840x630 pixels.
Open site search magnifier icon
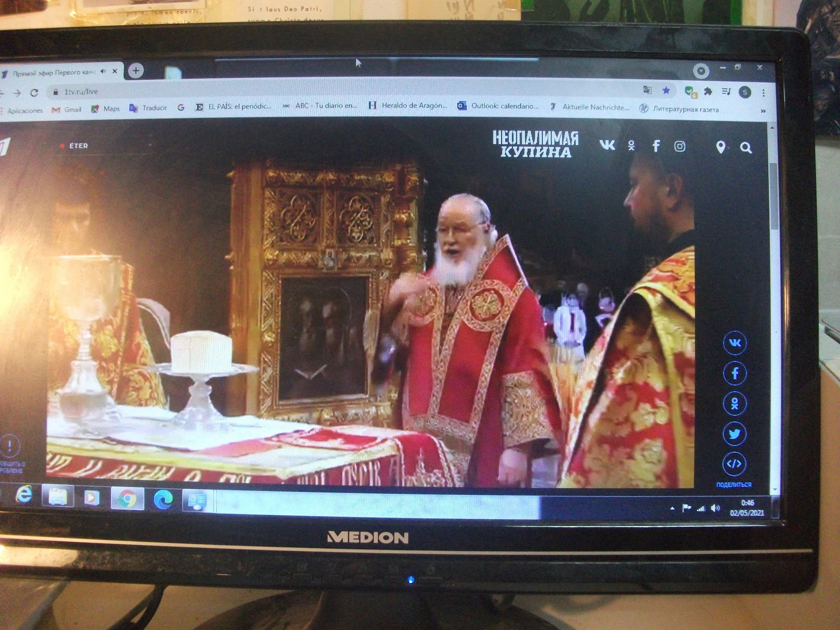(x=746, y=148)
